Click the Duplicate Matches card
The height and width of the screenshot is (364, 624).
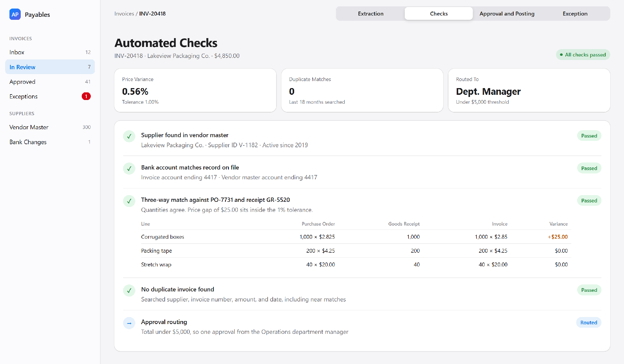coord(362,90)
